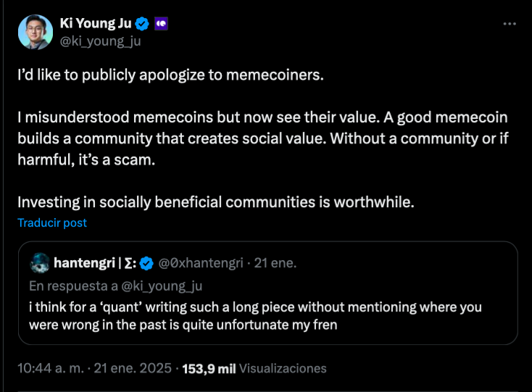
Task: Click the '21 ene.' date in quoted post
Action: pos(275,262)
